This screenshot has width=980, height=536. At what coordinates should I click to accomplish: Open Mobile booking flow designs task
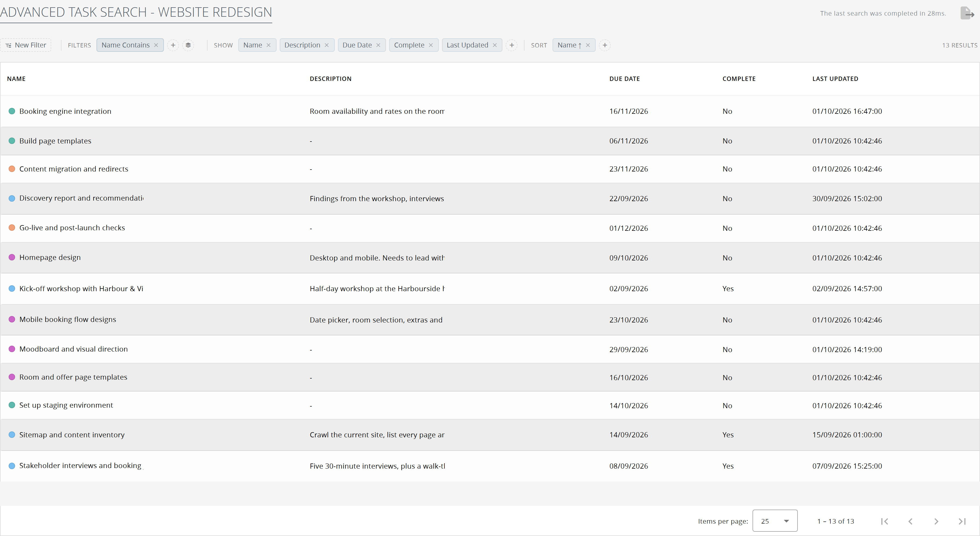(68, 319)
